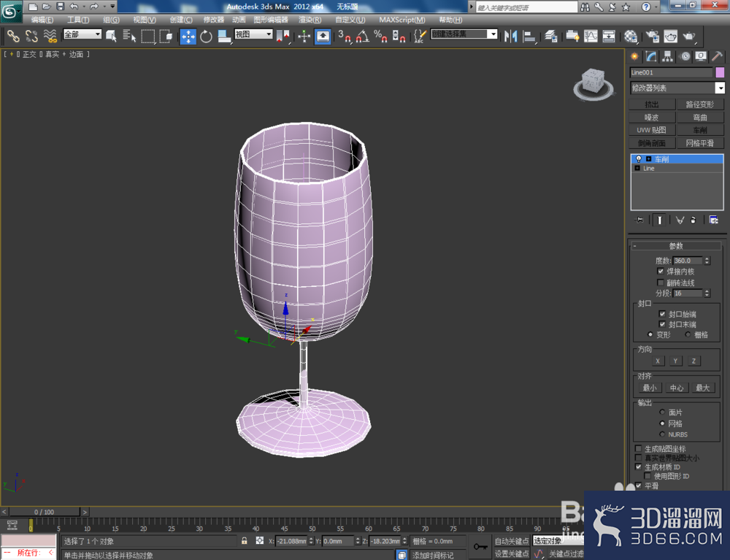Screen dimensions: 730x560
Task: Select the 栅格 radio button
Action: point(688,334)
